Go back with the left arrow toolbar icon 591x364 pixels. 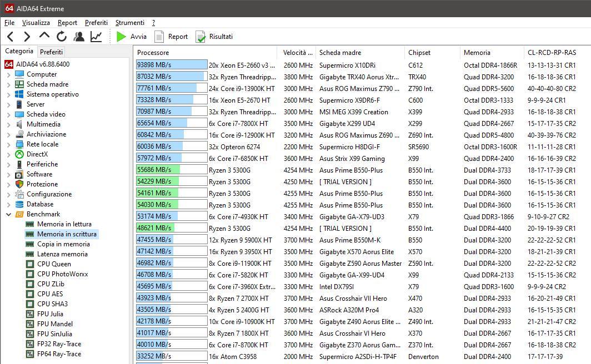[x=10, y=37]
